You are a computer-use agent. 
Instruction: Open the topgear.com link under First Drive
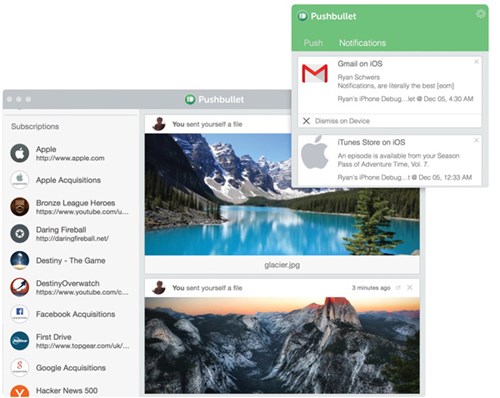coord(82,346)
